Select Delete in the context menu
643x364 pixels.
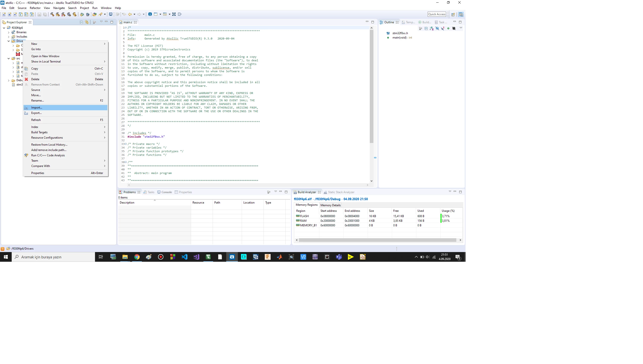[x=65, y=79]
